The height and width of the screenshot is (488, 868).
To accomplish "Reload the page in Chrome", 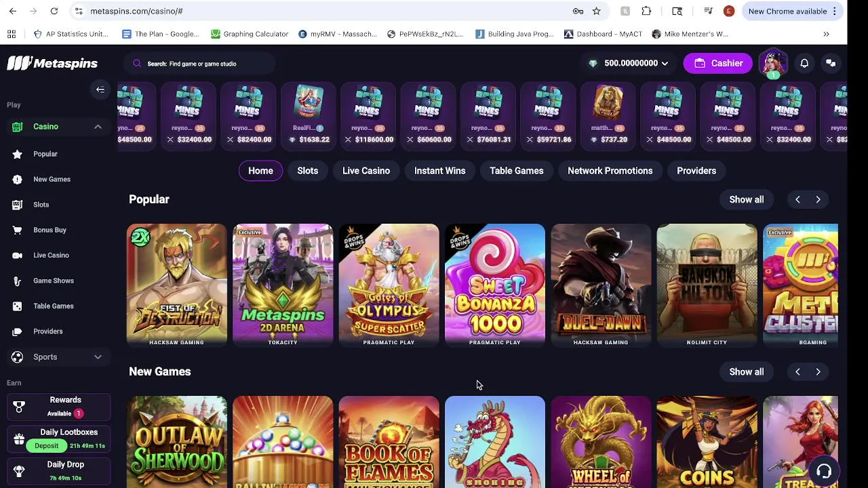I will tap(54, 11).
